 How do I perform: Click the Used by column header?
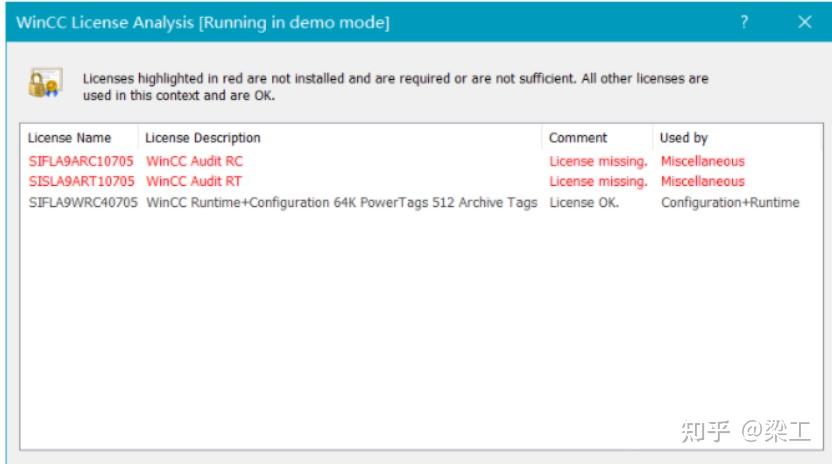[684, 138]
